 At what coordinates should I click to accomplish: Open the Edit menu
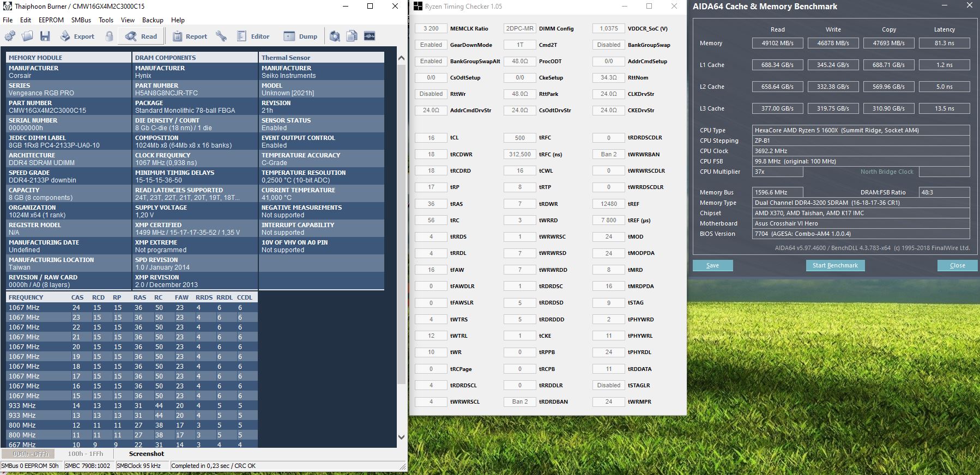[26, 20]
